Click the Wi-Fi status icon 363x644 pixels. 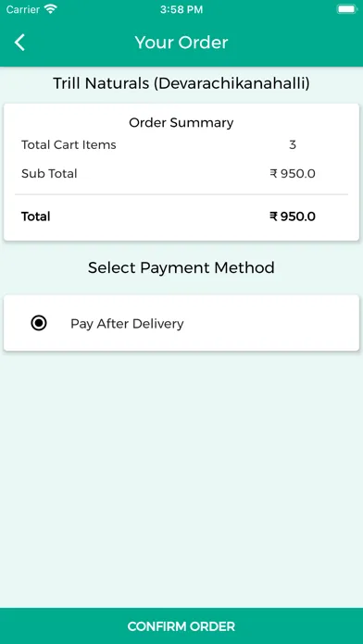(51, 9)
